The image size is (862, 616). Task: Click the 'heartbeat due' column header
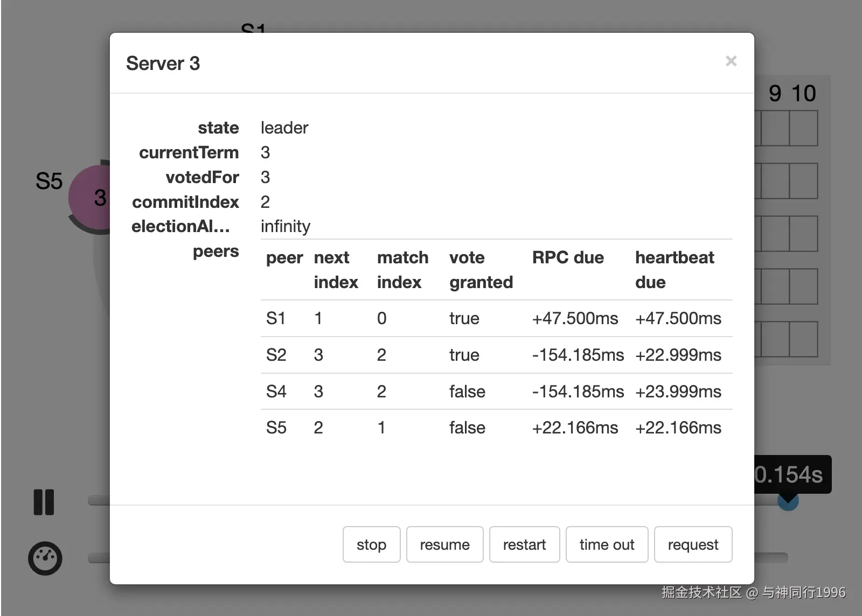[675, 269]
